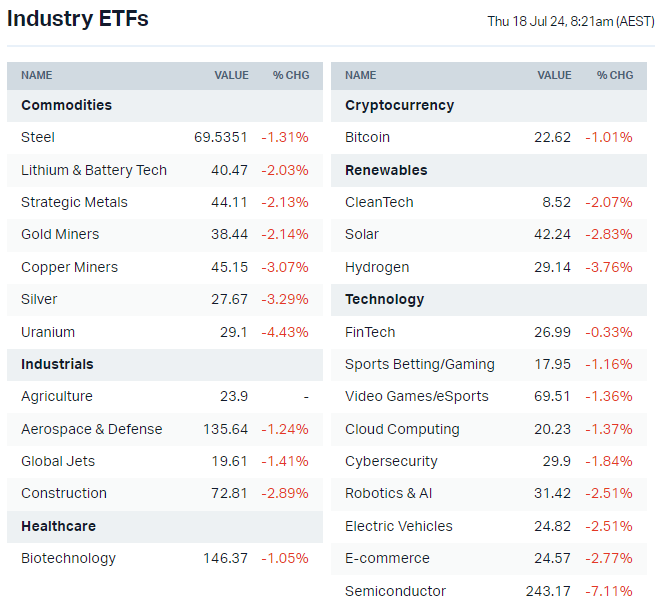Click the Uranium ETF name
The height and width of the screenshot is (610, 664).
click(48, 332)
